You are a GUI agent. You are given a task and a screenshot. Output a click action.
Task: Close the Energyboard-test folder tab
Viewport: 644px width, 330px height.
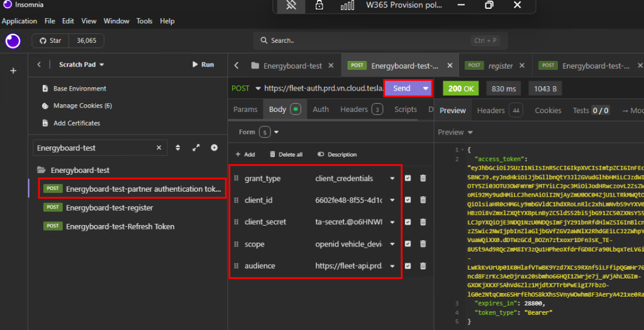(331, 65)
